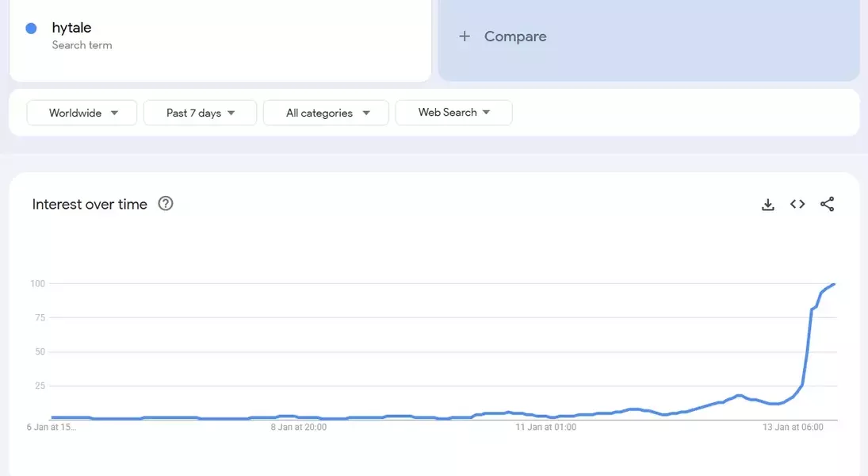The height and width of the screenshot is (476, 868).
Task: Expand the Web Search type dropdown
Action: point(453,113)
